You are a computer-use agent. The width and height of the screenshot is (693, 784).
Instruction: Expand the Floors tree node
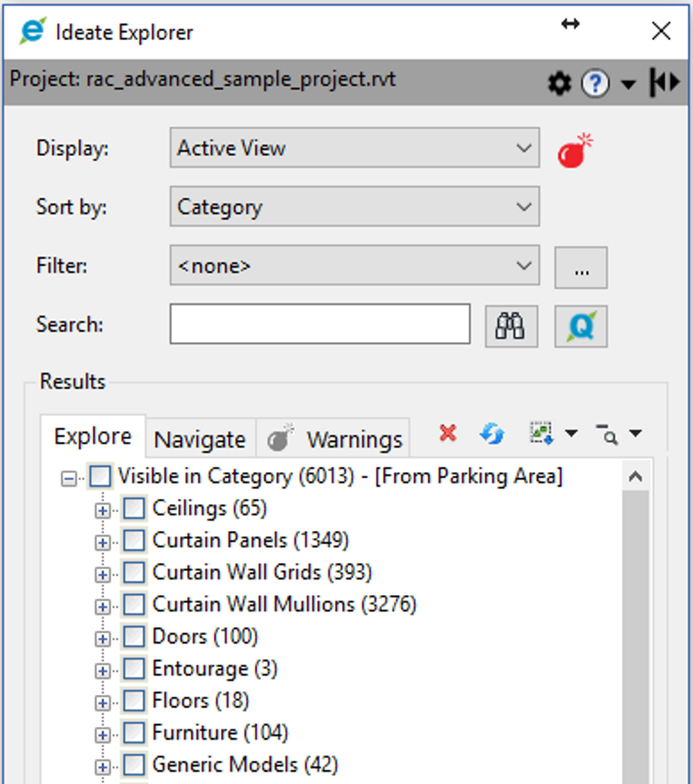(102, 703)
